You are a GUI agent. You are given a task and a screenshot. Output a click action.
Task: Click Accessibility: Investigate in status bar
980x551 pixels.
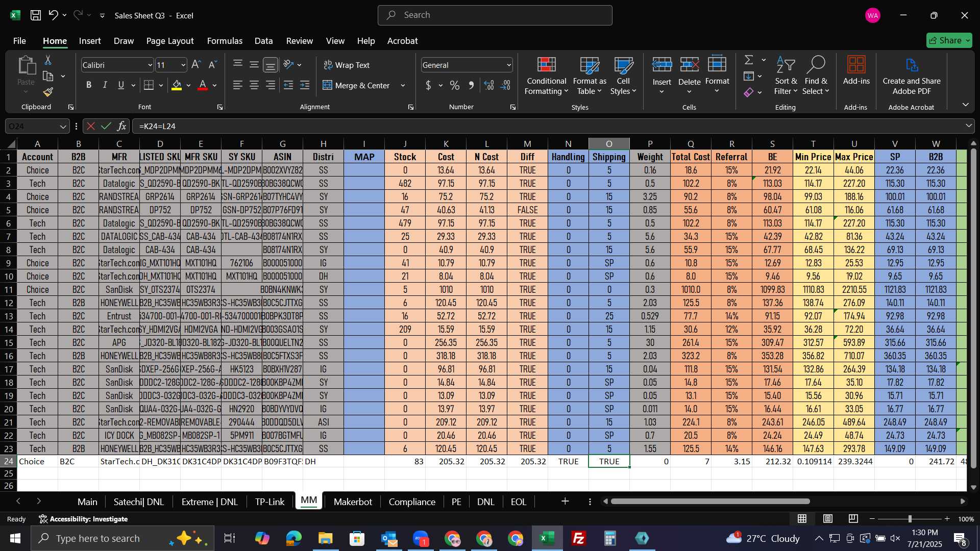pos(84,519)
